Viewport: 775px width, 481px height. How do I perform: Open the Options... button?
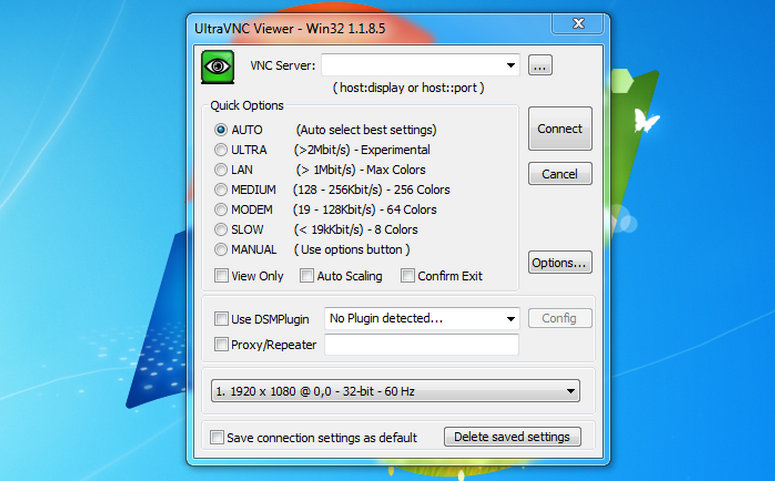pos(560,262)
